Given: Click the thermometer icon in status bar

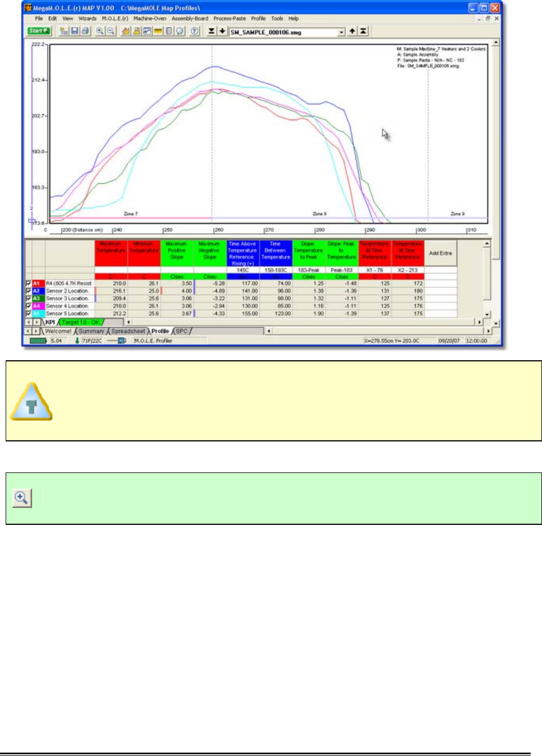Looking at the screenshot, I should point(77,341).
